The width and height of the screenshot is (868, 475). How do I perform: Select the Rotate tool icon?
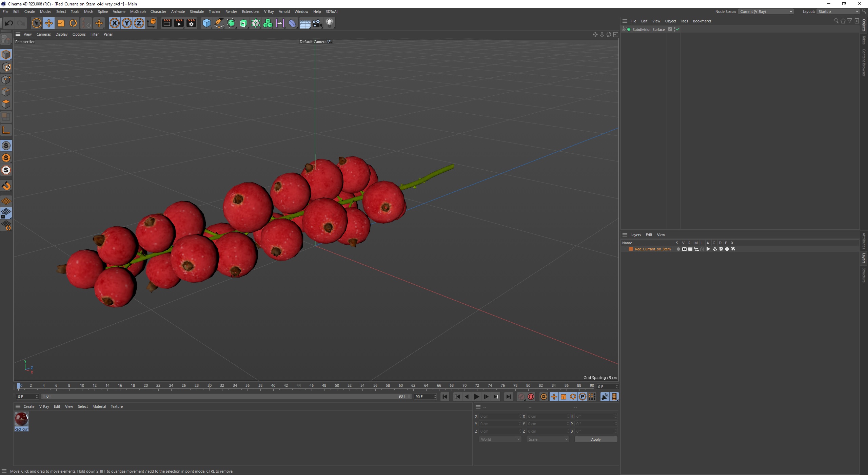pyautogui.click(x=74, y=22)
